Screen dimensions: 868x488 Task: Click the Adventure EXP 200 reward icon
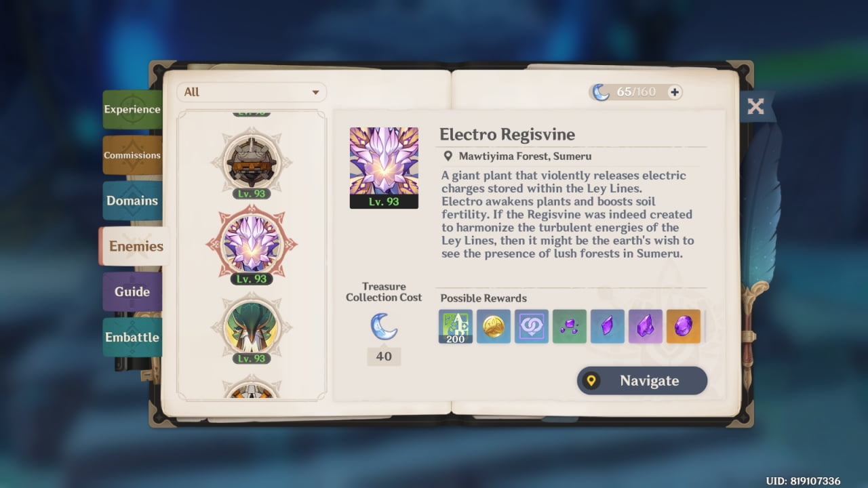pos(456,327)
